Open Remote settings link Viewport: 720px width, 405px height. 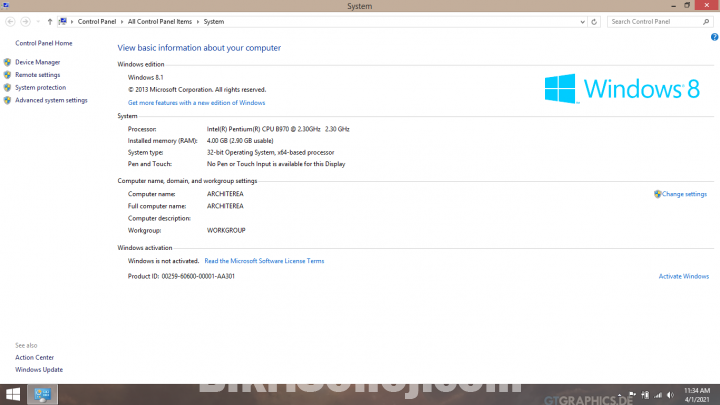click(38, 75)
